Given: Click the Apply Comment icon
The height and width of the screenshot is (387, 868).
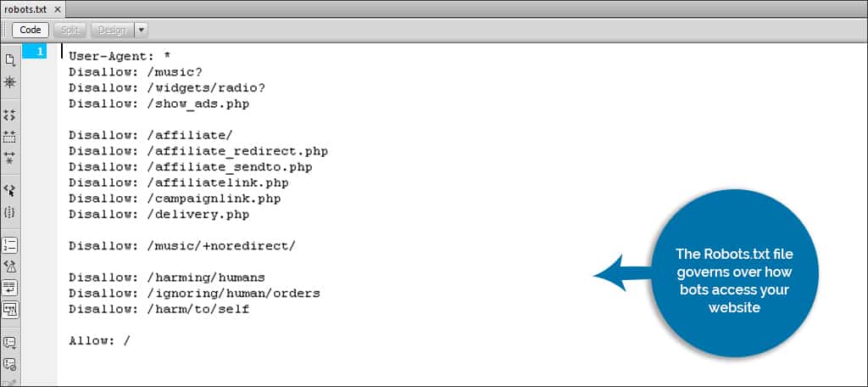Looking at the screenshot, I should 10,342.
